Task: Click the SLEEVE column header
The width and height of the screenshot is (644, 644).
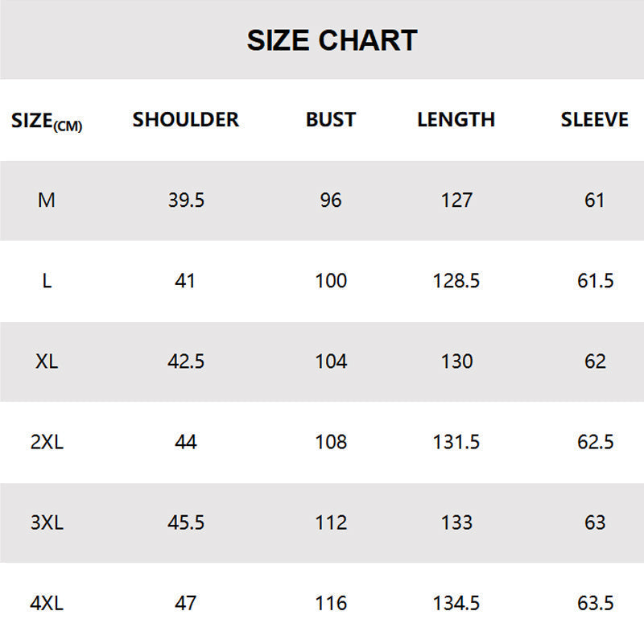Action: tap(594, 120)
